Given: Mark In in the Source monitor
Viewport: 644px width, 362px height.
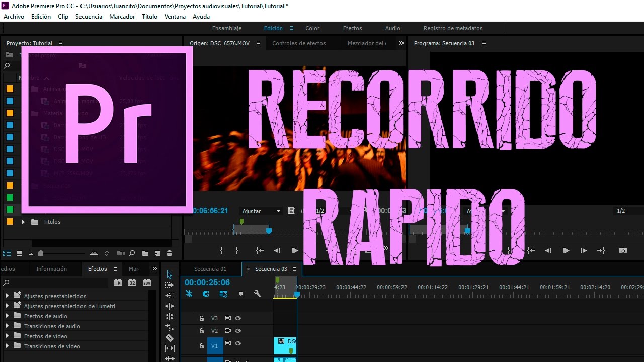Looking at the screenshot, I should click(221, 250).
